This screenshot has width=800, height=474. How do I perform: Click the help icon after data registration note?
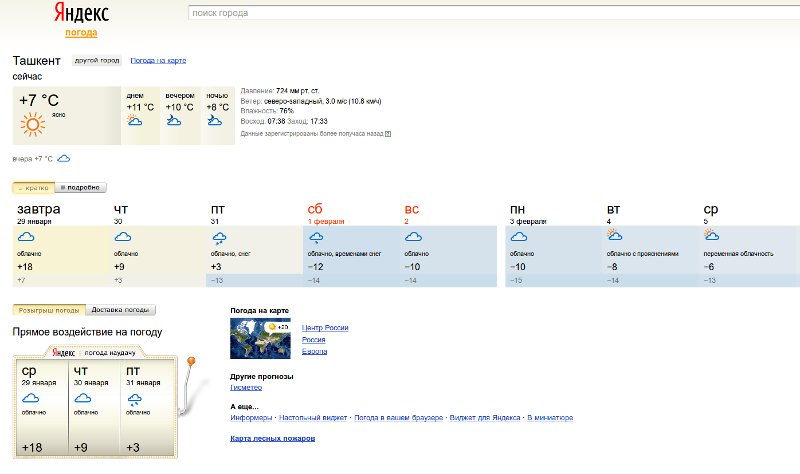(x=388, y=133)
